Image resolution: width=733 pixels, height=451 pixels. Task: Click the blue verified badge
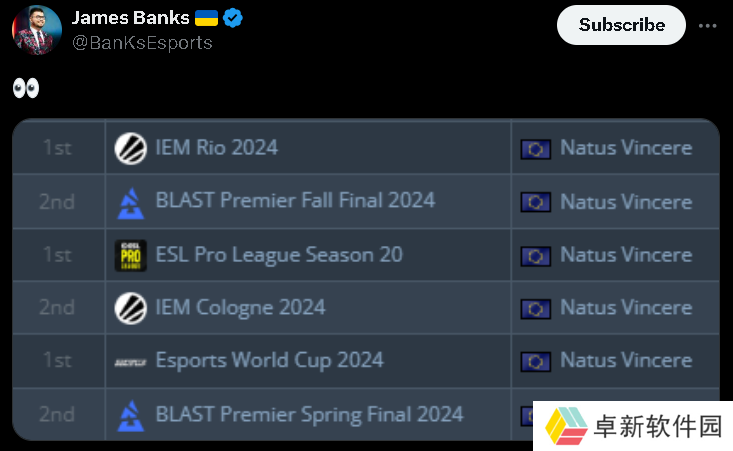[232, 18]
